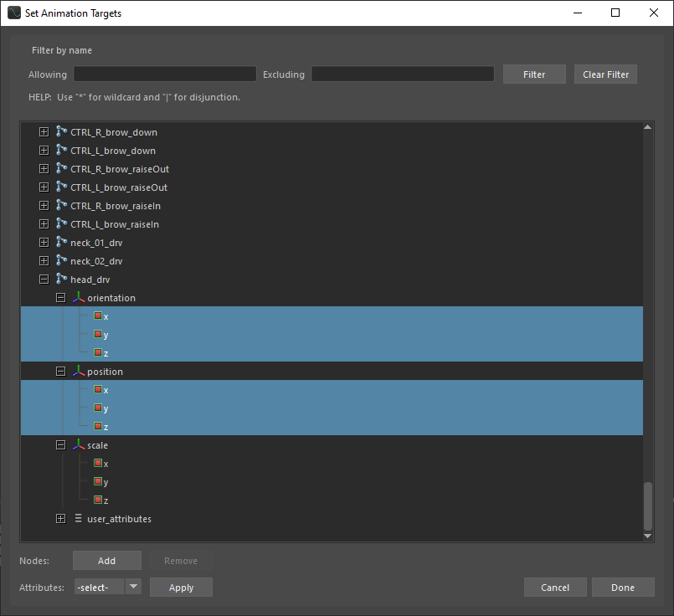Click the joint icon beside head_drv

point(61,280)
